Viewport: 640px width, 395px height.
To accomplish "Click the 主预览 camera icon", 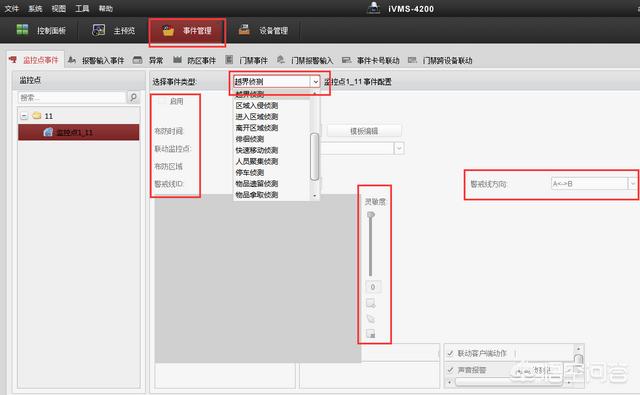I will point(99,30).
